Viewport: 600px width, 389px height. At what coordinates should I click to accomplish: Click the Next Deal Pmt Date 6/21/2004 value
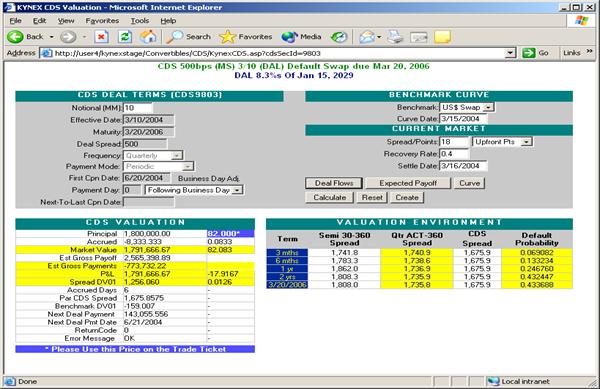coord(143,322)
